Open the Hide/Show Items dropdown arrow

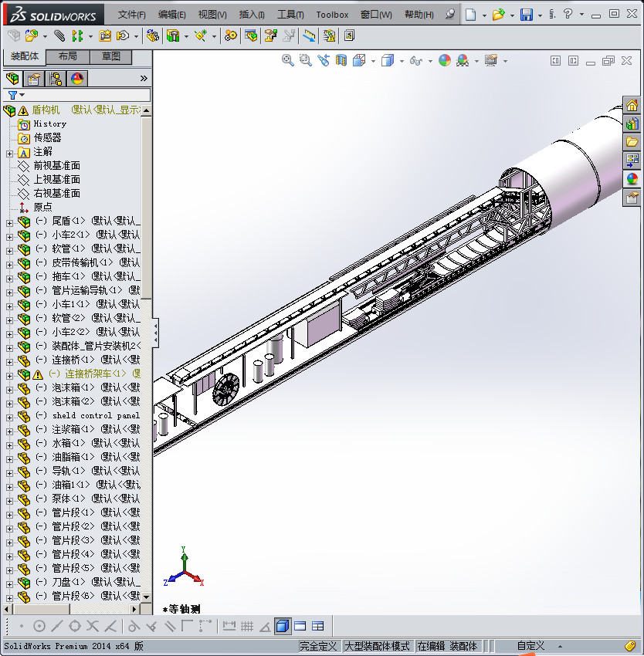[x=430, y=62]
